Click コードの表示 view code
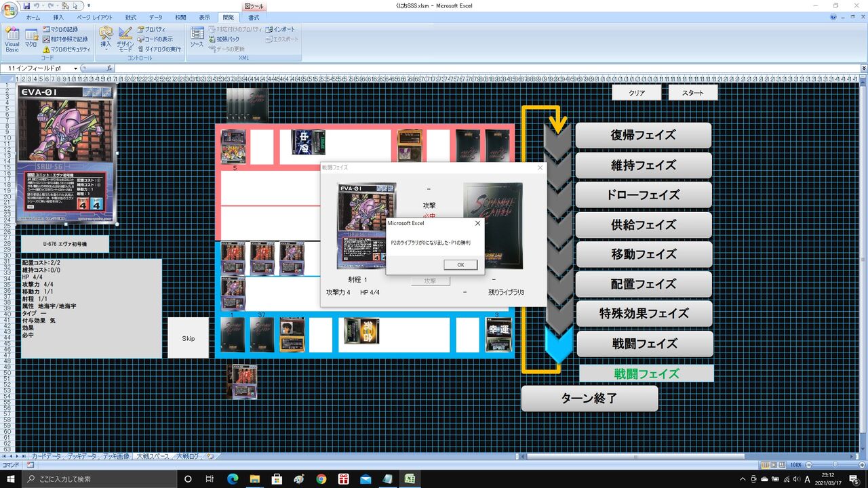This screenshot has height=488, width=868. coord(155,39)
